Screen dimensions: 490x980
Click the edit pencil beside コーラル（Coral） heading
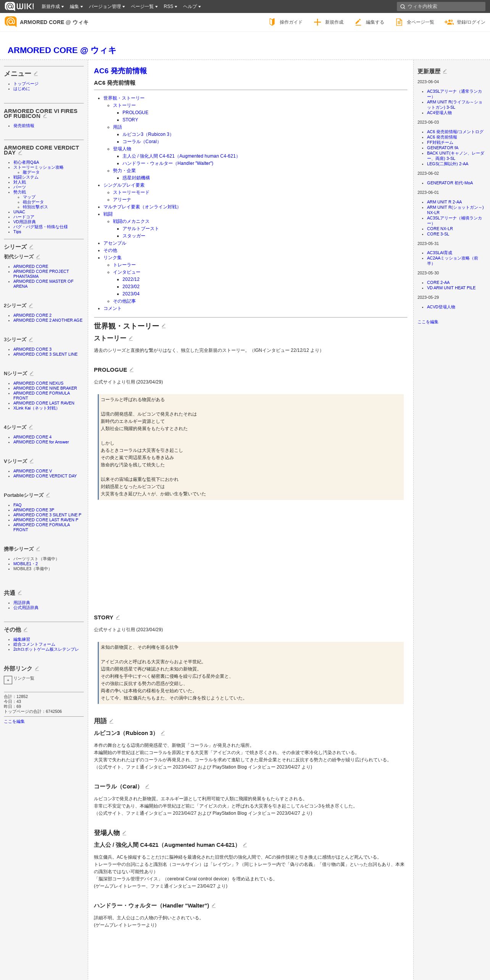tap(147, 787)
